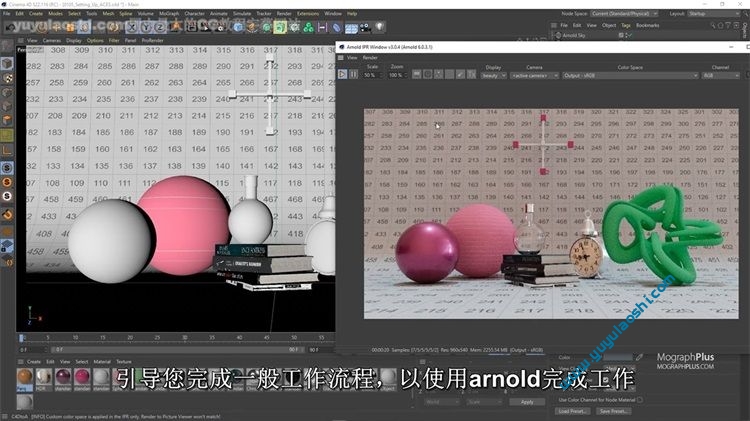Open the Create menu in Material Manager
This screenshot has width=750, height=421.
tap(33, 362)
